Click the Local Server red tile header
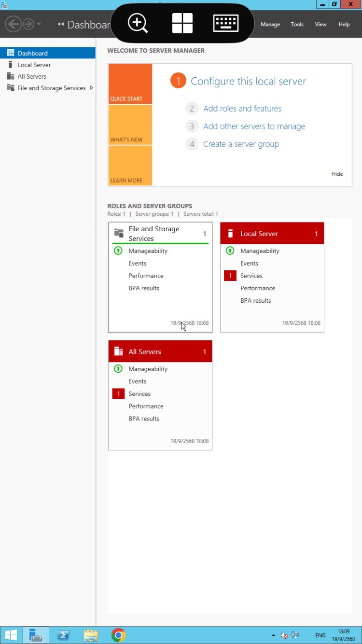The image size is (362, 644). point(272,234)
